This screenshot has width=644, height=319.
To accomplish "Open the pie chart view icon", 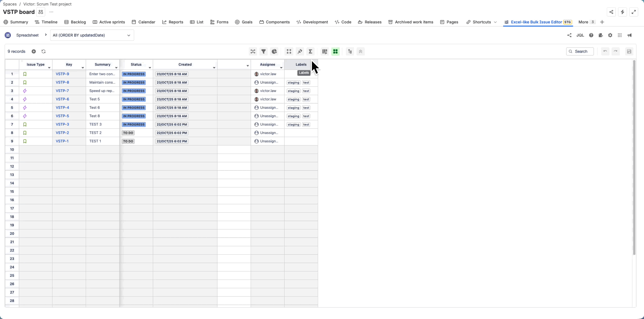I will click(x=274, y=51).
